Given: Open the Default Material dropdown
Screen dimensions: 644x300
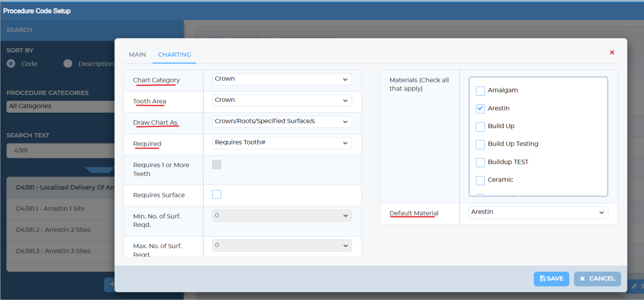Looking at the screenshot, I should point(538,213).
